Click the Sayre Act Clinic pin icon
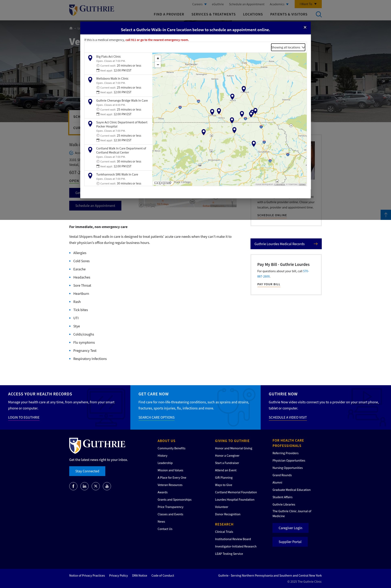The width and height of the screenshot is (391, 588). pyautogui.click(x=90, y=124)
